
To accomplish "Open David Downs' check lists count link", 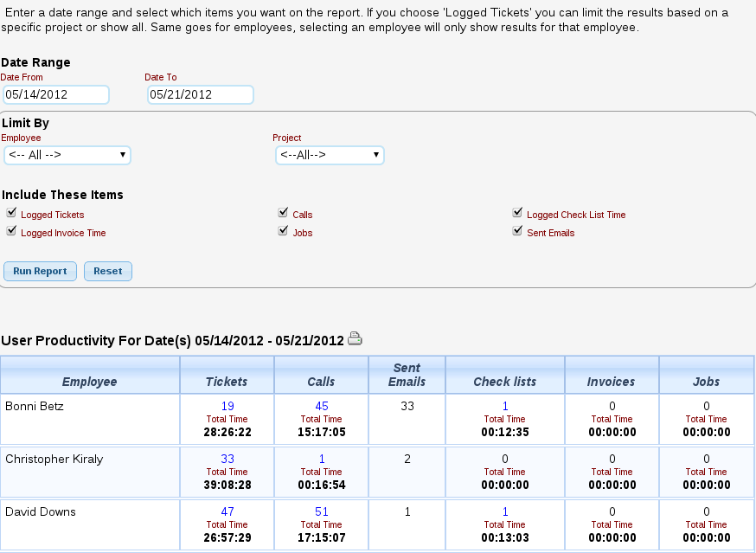I will point(505,511).
